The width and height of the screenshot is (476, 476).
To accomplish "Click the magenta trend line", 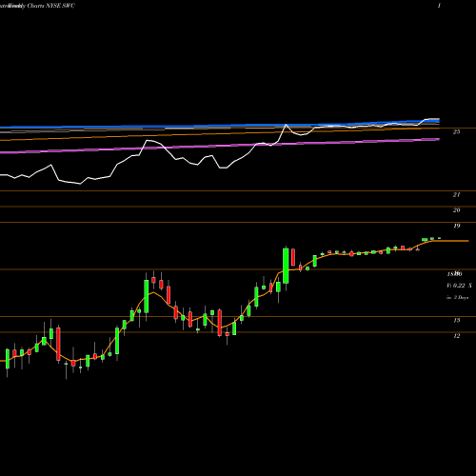I will (x=220, y=146).
